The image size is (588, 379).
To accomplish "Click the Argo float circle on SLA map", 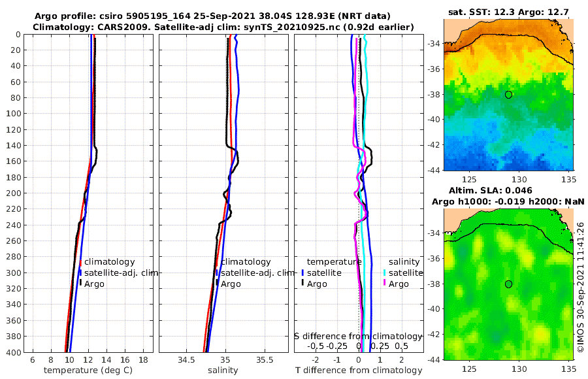I will pos(508,284).
